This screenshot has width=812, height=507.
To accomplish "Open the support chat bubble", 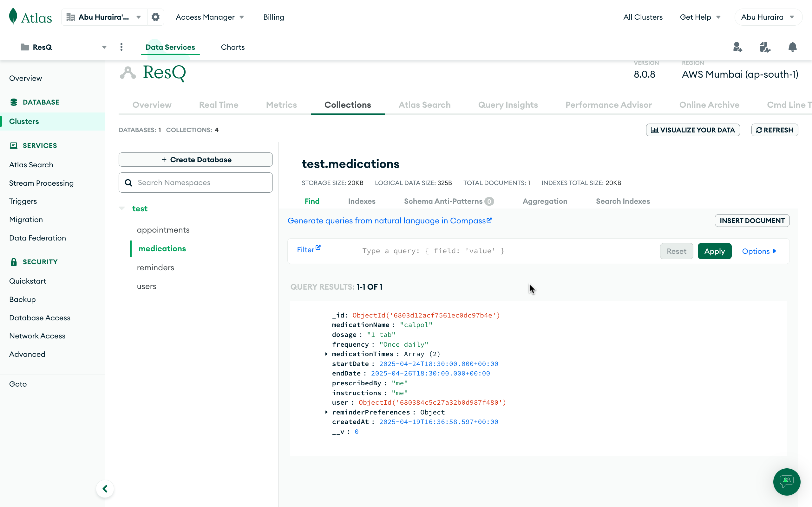I will point(787,482).
